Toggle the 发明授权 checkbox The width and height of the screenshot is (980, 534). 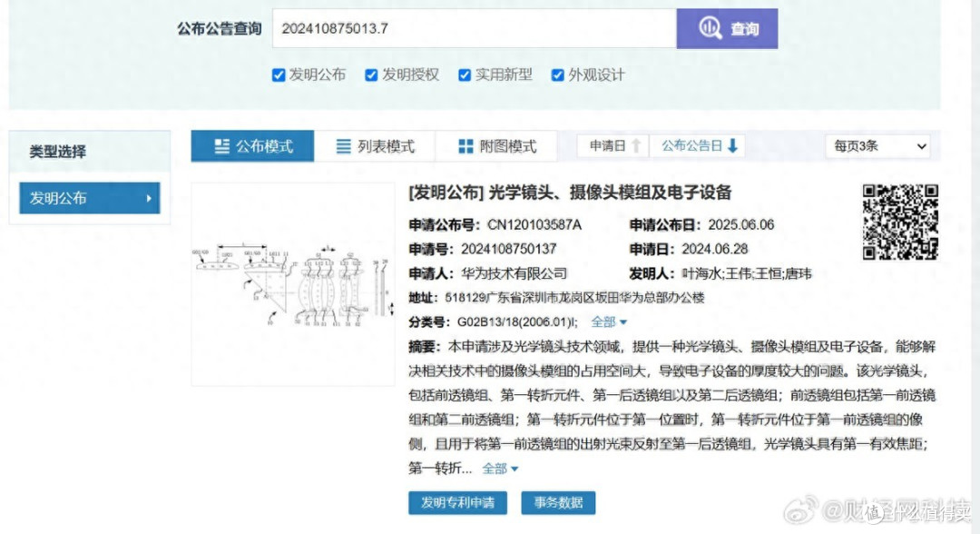click(x=371, y=75)
